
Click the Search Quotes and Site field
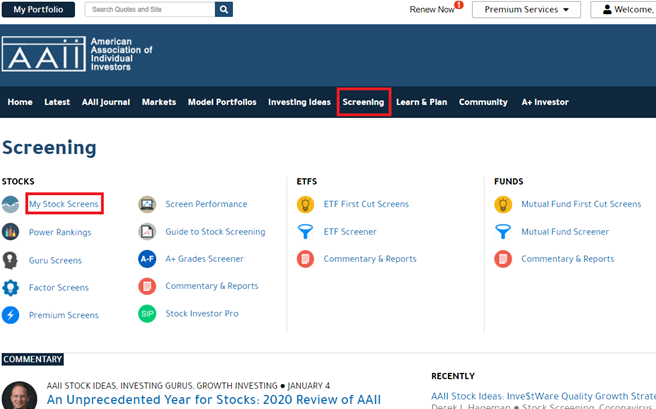coord(150,9)
